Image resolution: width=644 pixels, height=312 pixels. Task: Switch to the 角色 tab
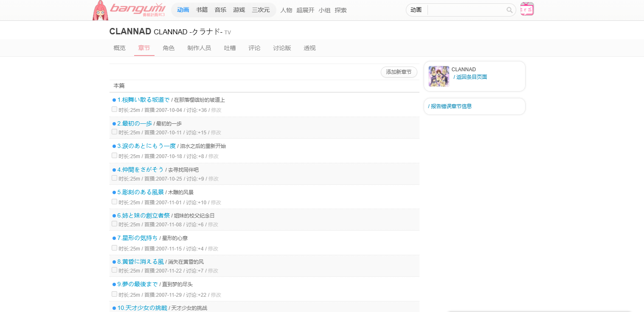pos(169,48)
